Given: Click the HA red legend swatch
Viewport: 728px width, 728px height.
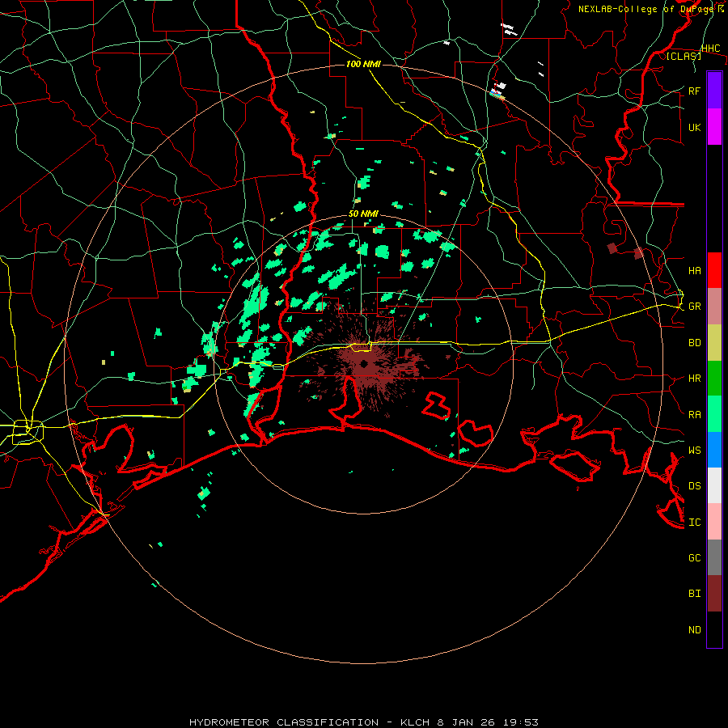Looking at the screenshot, I should click(714, 270).
